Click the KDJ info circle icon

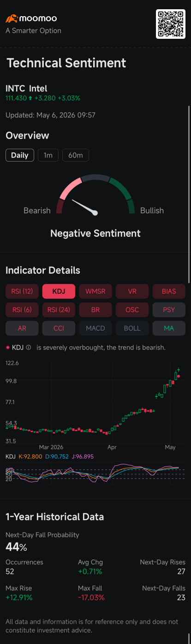click(x=29, y=347)
